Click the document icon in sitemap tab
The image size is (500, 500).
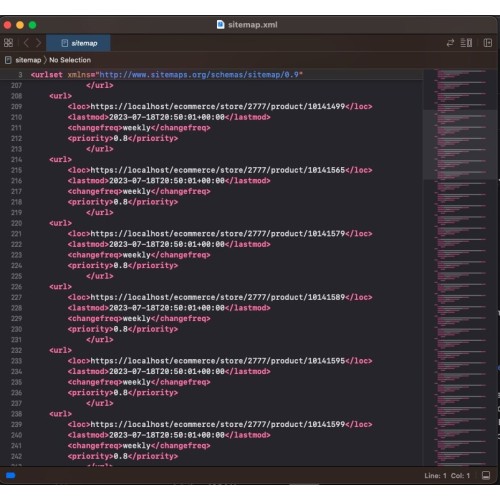(65, 43)
